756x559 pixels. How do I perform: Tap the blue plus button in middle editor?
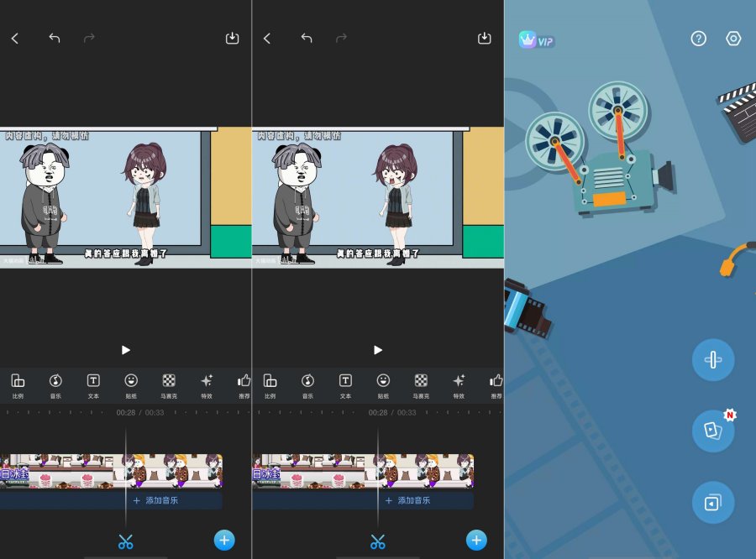coord(476,540)
